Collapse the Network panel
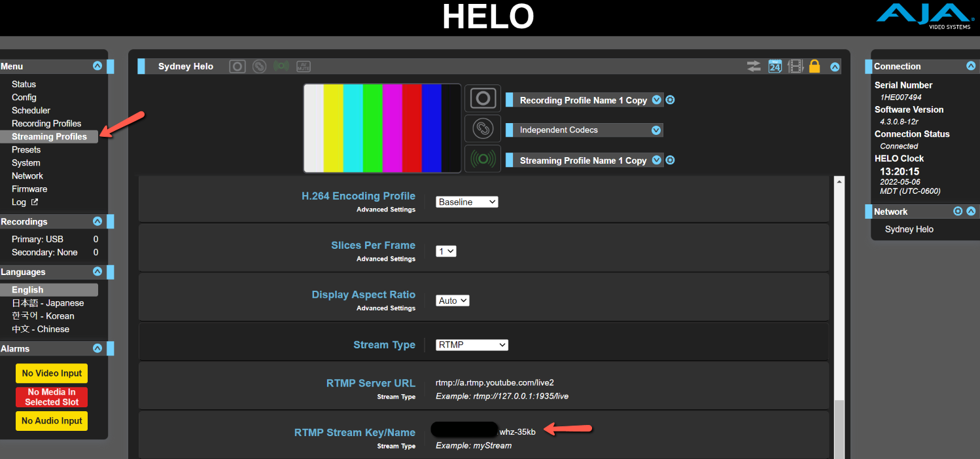This screenshot has width=980, height=459. (971, 211)
